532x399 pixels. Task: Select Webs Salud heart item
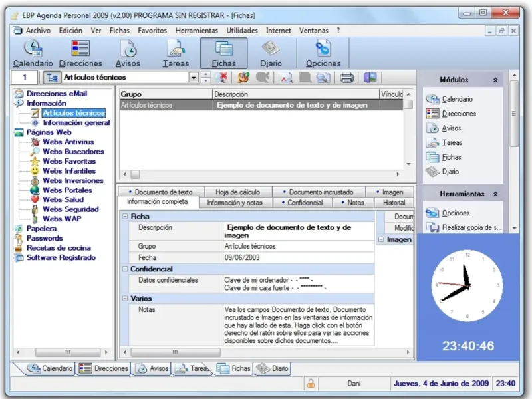[x=63, y=199]
